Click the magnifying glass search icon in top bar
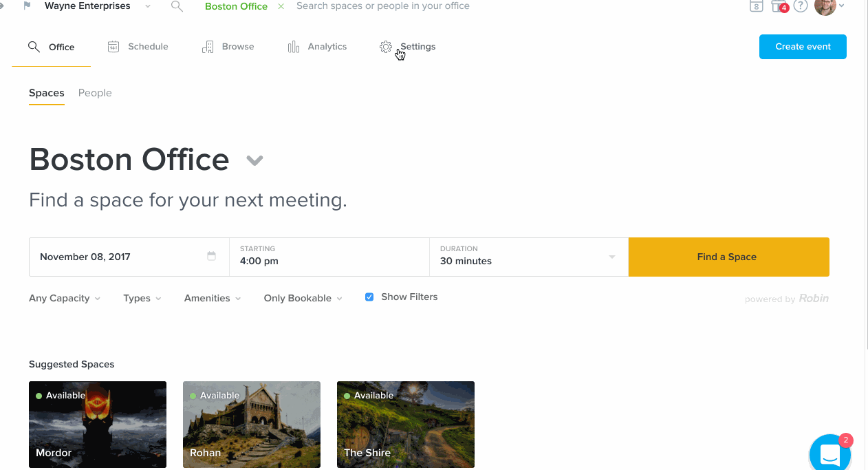The height and width of the screenshot is (470, 868). (x=177, y=6)
